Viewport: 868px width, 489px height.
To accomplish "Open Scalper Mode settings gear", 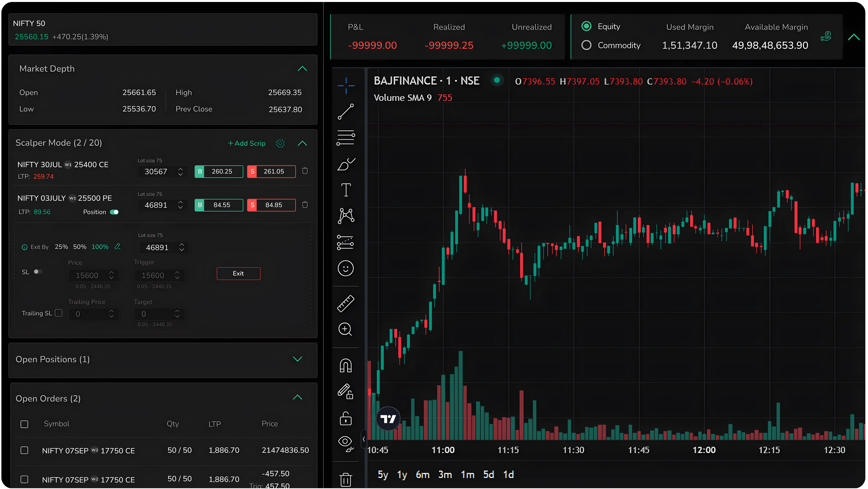I will click(280, 143).
